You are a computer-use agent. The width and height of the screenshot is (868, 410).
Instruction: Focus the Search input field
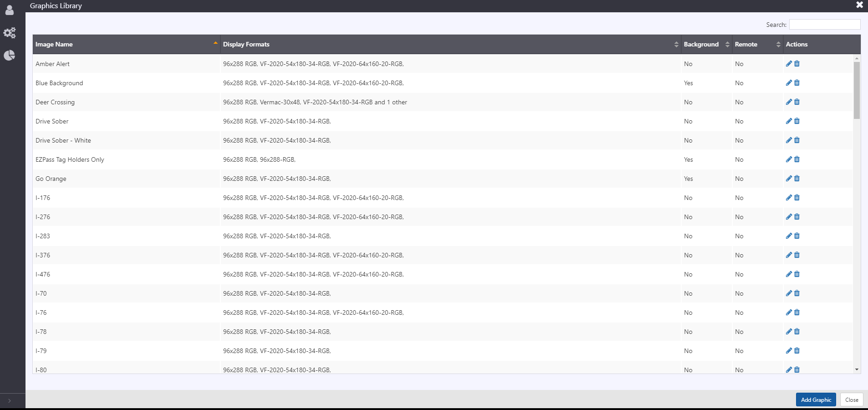(825, 25)
